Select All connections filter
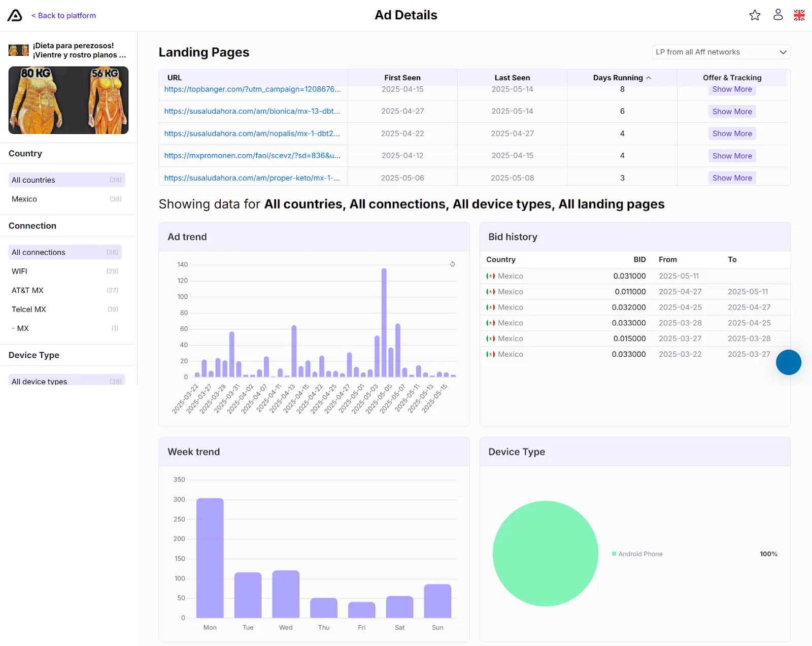The height and width of the screenshot is (646, 812). pos(65,252)
